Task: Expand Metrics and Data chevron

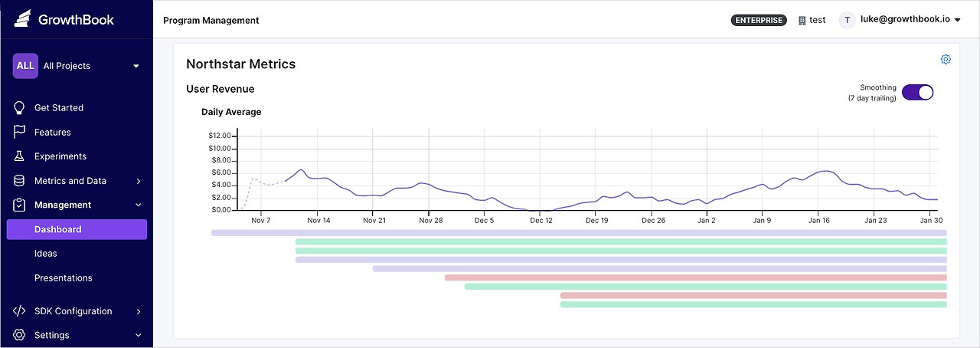Action: (x=139, y=182)
